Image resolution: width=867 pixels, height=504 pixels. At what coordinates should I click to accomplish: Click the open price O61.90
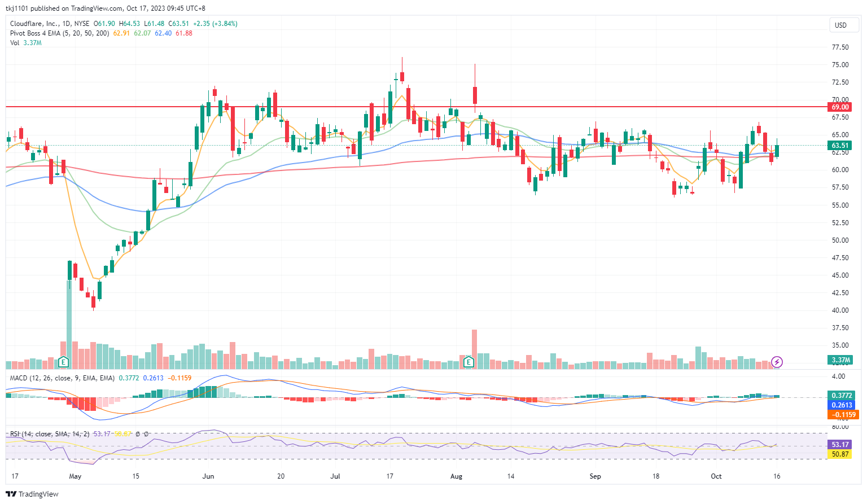104,24
